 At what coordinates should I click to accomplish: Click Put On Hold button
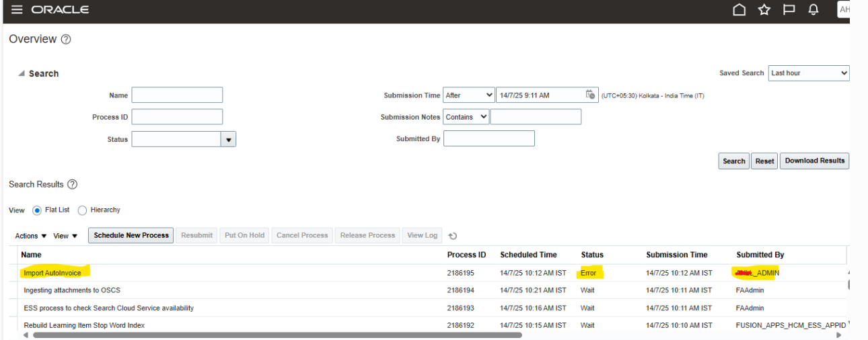click(x=244, y=235)
